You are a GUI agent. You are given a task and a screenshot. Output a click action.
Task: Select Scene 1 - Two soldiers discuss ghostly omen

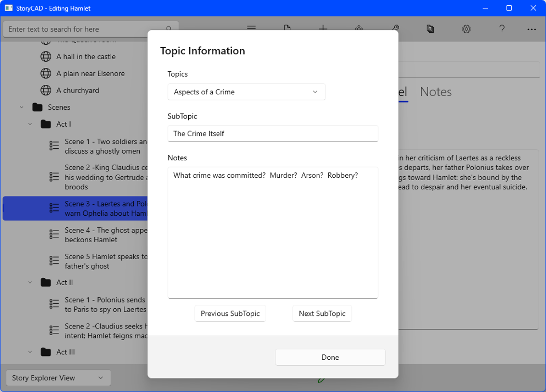106,146
